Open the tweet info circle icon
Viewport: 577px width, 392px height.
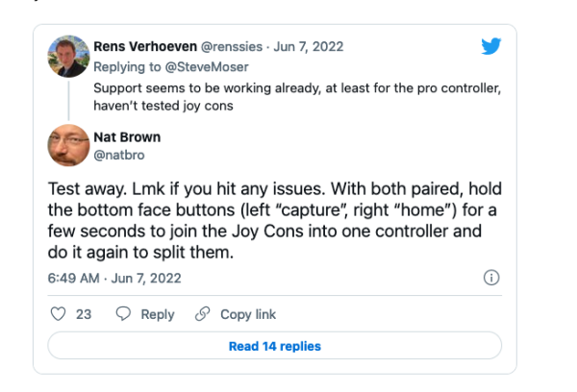click(490, 278)
